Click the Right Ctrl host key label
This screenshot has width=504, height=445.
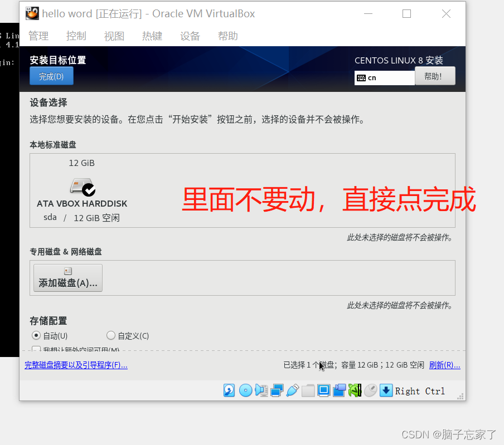tap(420, 391)
